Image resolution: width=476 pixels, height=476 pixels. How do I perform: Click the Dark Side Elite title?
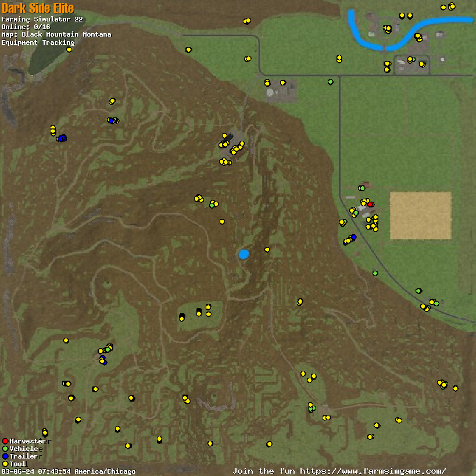click(38, 8)
